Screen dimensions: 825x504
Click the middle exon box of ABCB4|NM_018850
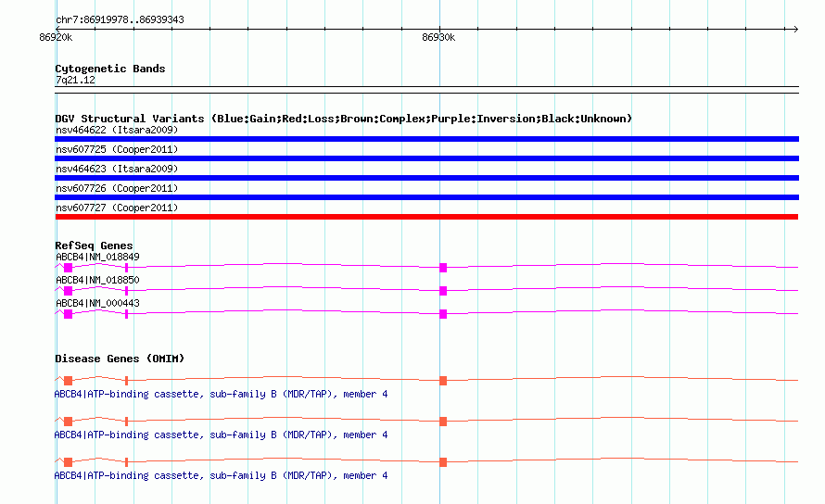coord(443,291)
